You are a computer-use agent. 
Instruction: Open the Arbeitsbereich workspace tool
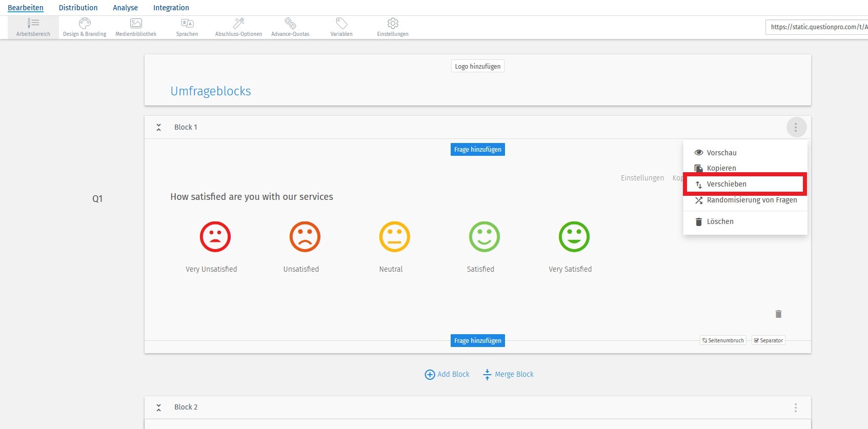click(x=33, y=27)
